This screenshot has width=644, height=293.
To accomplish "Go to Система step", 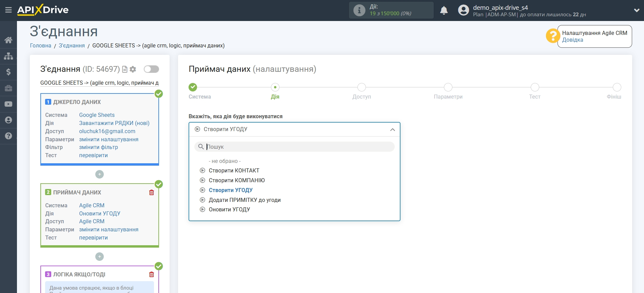I will point(193,87).
